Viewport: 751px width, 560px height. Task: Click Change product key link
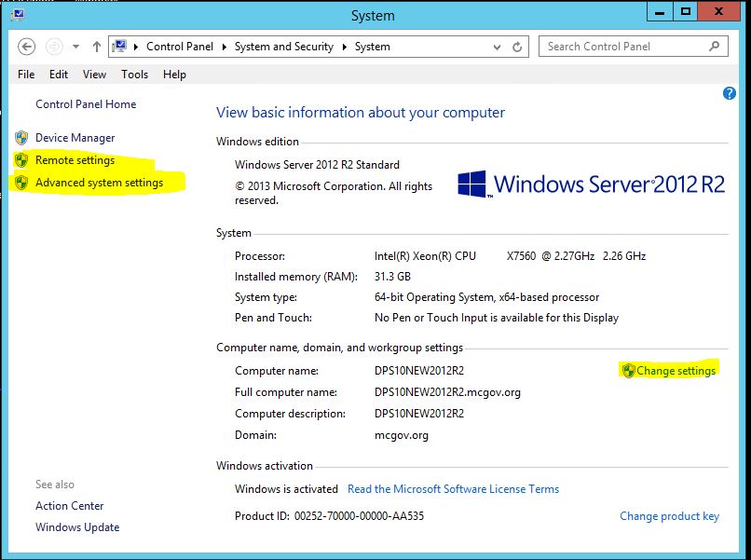click(x=669, y=516)
